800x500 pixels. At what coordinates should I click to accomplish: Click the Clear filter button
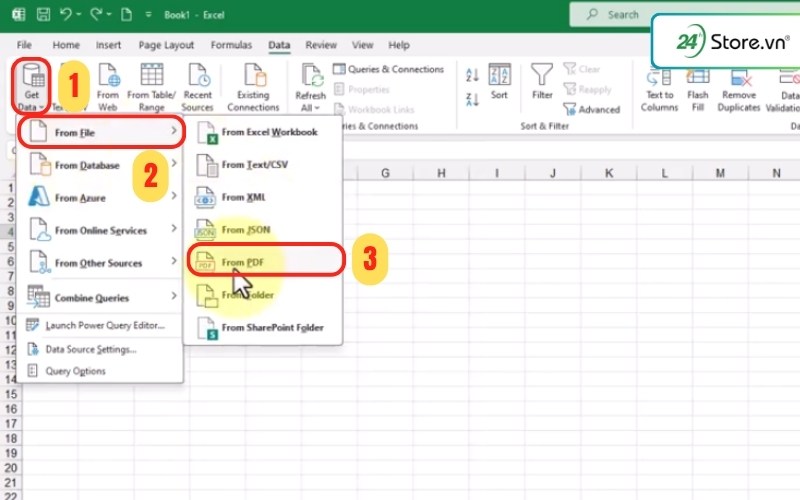pyautogui.click(x=582, y=69)
